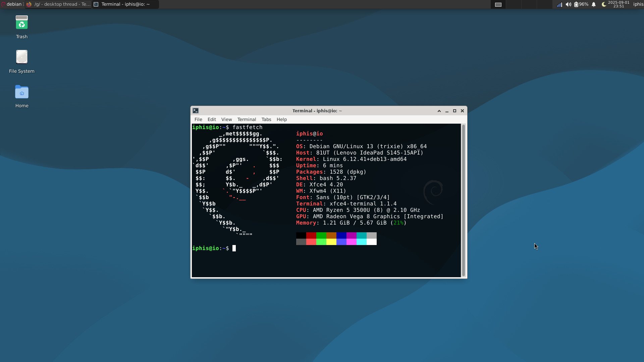
Task: Select the Terminal task in the panel
Action: coord(125,4)
